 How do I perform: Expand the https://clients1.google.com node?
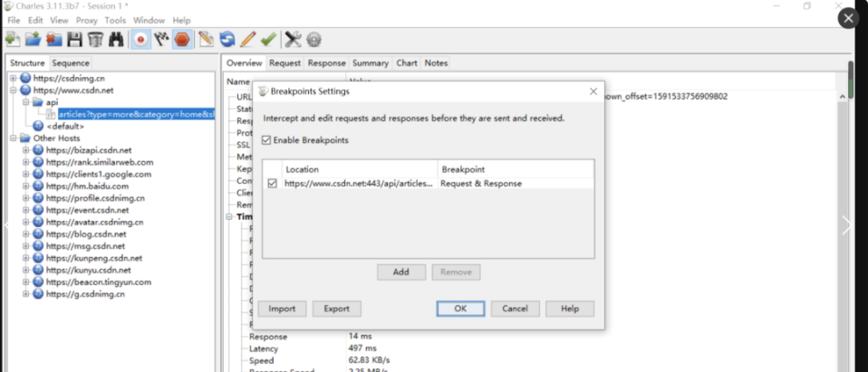(25, 174)
